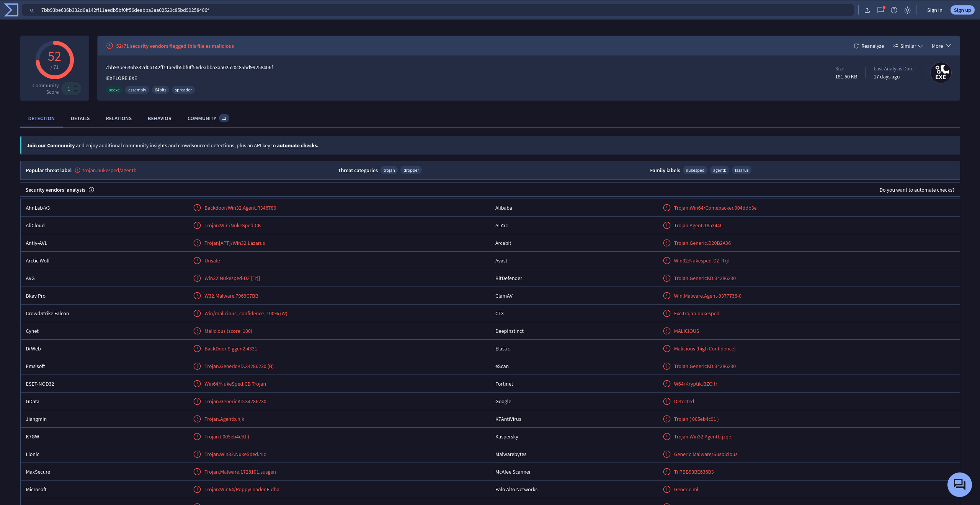The height and width of the screenshot is (505, 980).
Task: Click the Sign in link
Action: click(x=934, y=10)
